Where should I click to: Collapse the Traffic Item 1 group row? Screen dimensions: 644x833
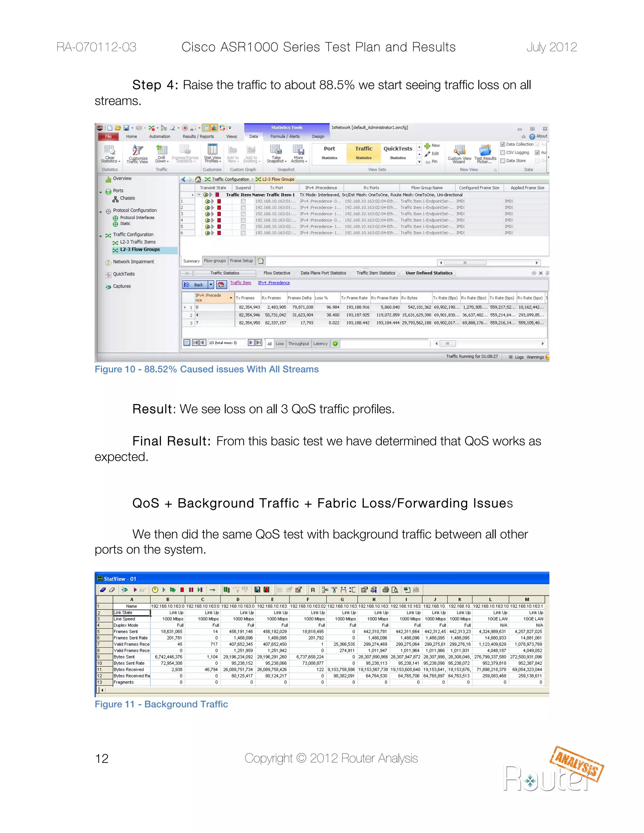(199, 195)
